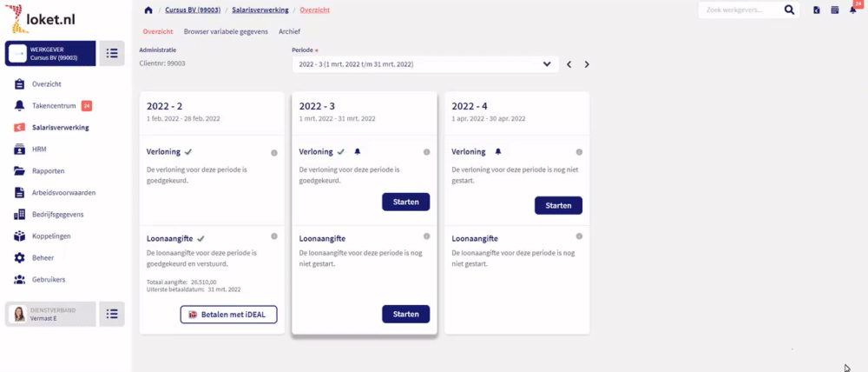
Task: Open the dienstverband list menu button
Action: pos(112,314)
